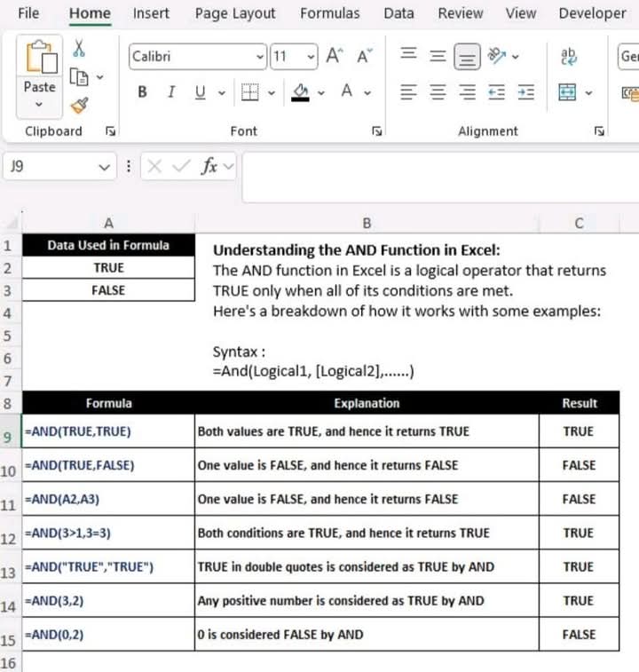Expand Underline style dropdown arrow
The width and height of the screenshot is (639, 672).
click(x=222, y=92)
